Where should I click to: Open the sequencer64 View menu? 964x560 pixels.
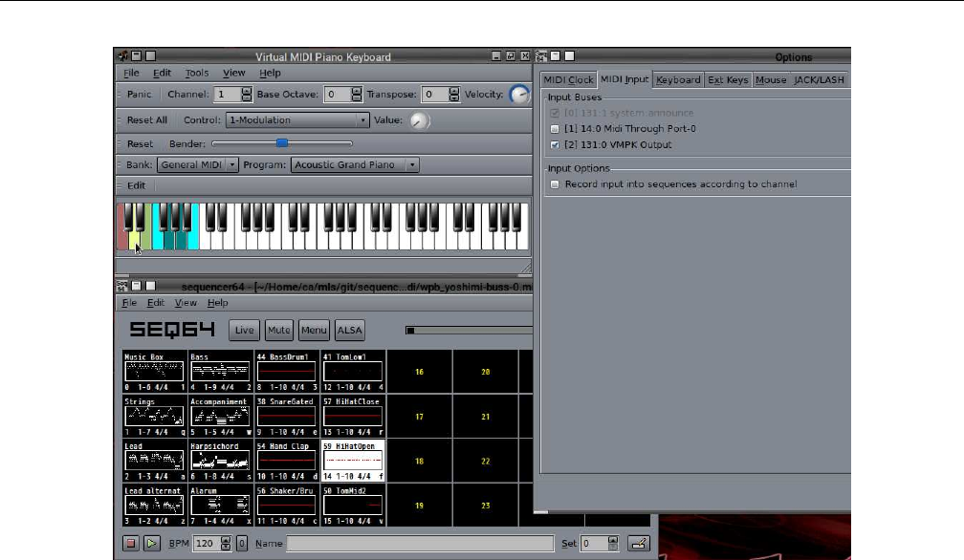tap(186, 303)
